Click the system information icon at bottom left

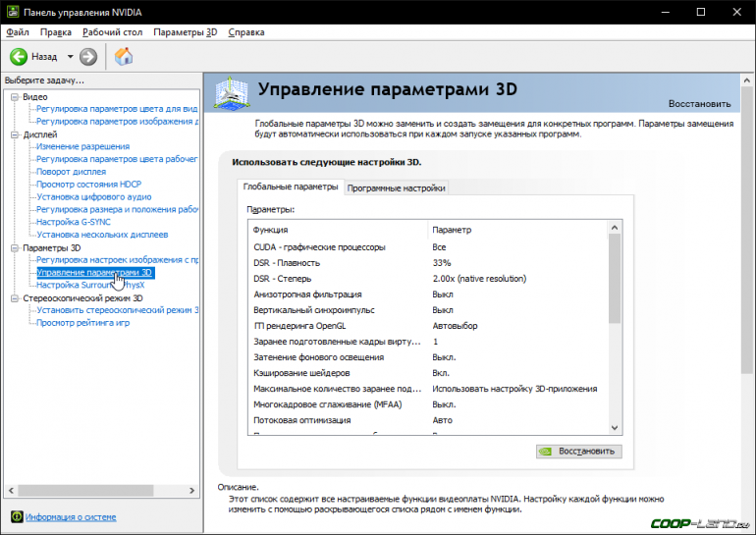(16, 516)
